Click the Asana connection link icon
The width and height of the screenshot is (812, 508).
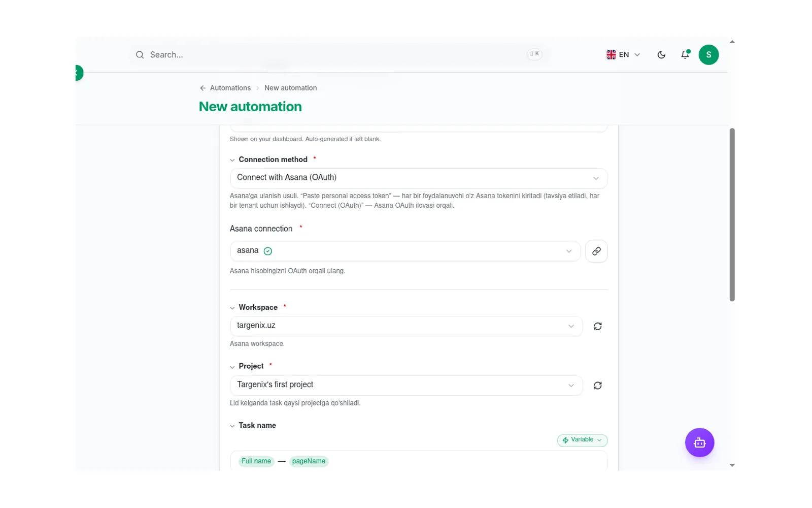coord(596,251)
